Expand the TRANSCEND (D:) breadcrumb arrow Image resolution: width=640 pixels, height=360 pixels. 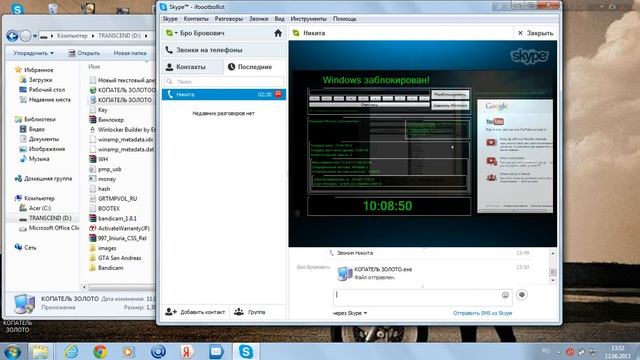pyautogui.click(x=146, y=36)
